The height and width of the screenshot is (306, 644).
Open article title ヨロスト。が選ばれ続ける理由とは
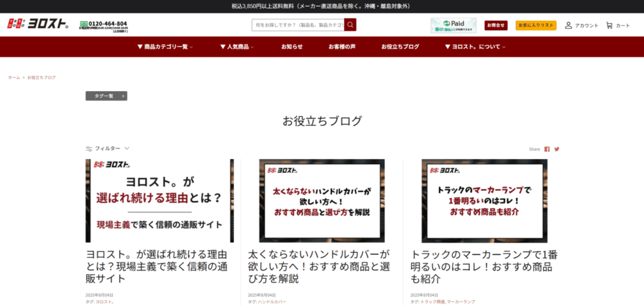(157, 266)
